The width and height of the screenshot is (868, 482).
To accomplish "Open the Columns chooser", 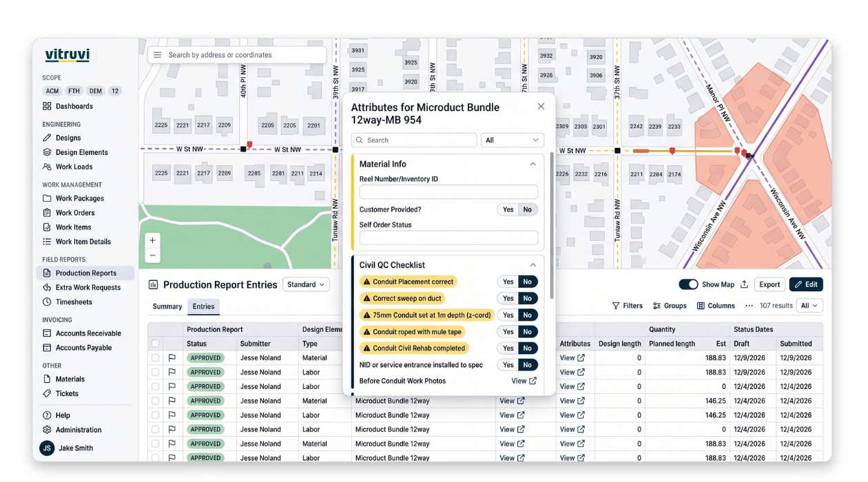I will (x=716, y=306).
